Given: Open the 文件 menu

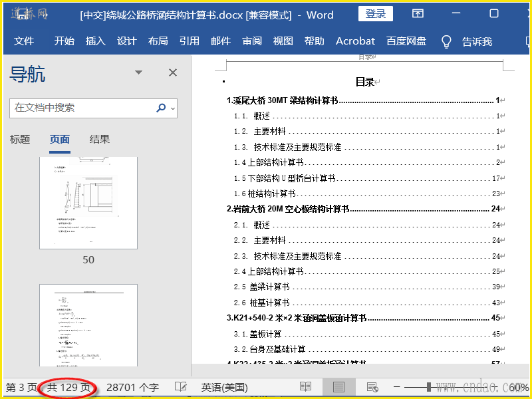Looking at the screenshot, I should (x=24, y=41).
